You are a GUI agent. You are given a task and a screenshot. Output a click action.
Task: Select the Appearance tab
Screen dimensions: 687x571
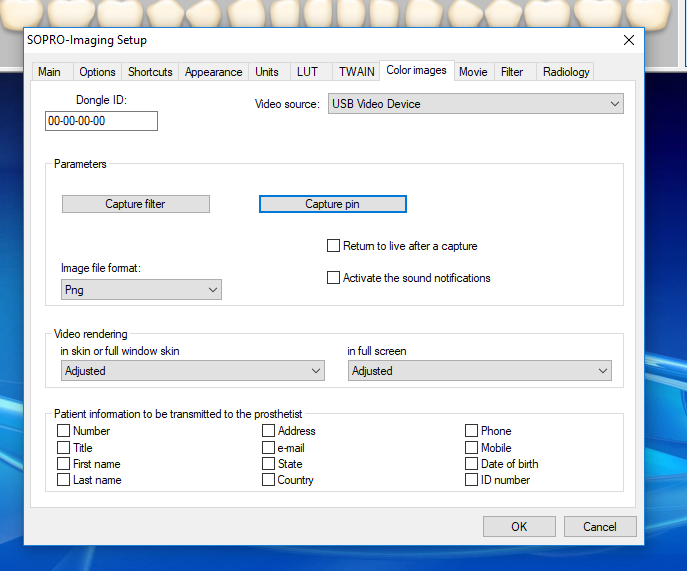coord(213,72)
